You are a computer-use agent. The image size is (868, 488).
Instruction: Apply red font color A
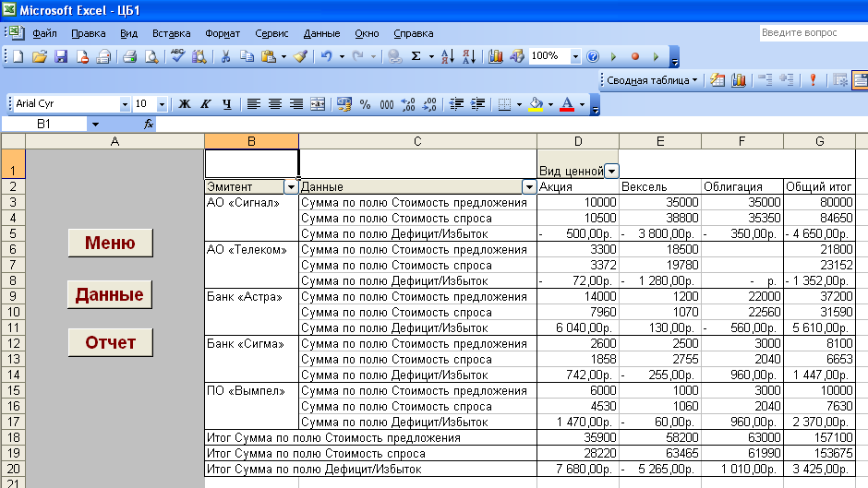[x=567, y=104]
